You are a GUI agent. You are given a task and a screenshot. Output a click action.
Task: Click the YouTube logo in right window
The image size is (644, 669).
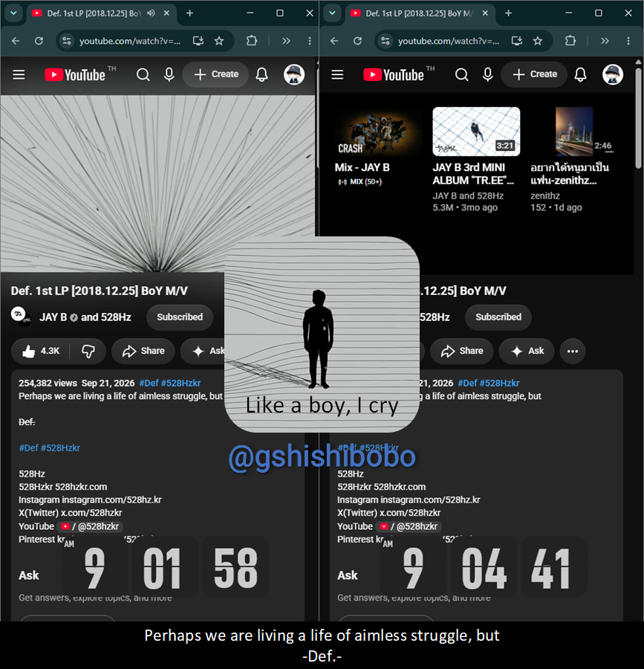click(x=394, y=74)
